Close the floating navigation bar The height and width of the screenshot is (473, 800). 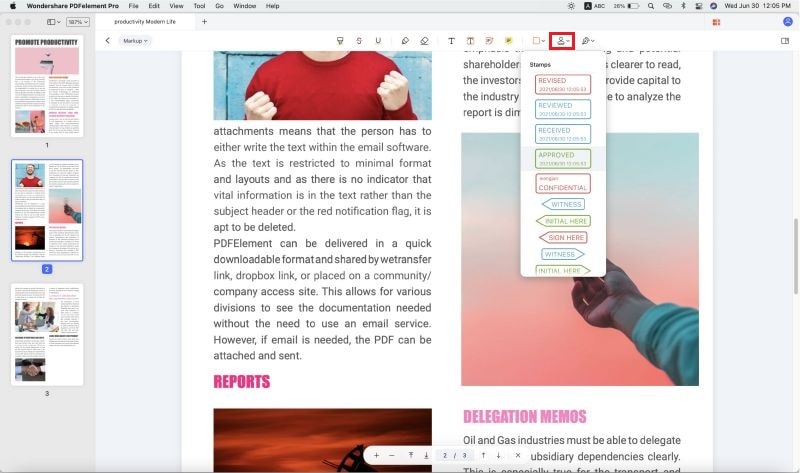click(518, 455)
